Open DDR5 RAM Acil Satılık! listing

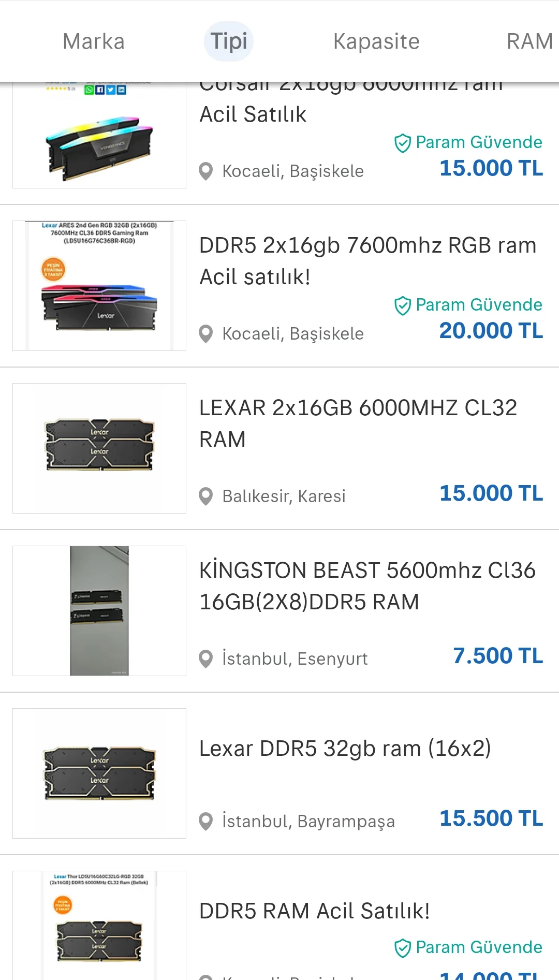pyautogui.click(x=315, y=911)
